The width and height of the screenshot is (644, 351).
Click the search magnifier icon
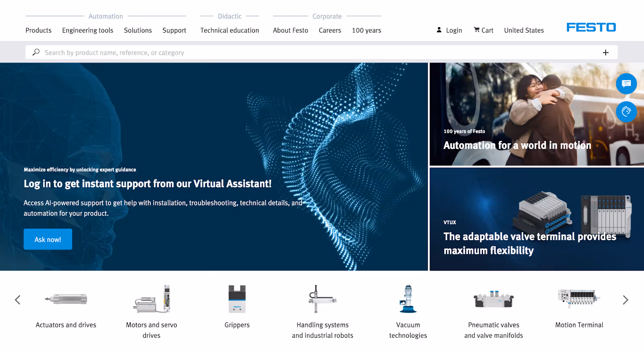point(36,52)
